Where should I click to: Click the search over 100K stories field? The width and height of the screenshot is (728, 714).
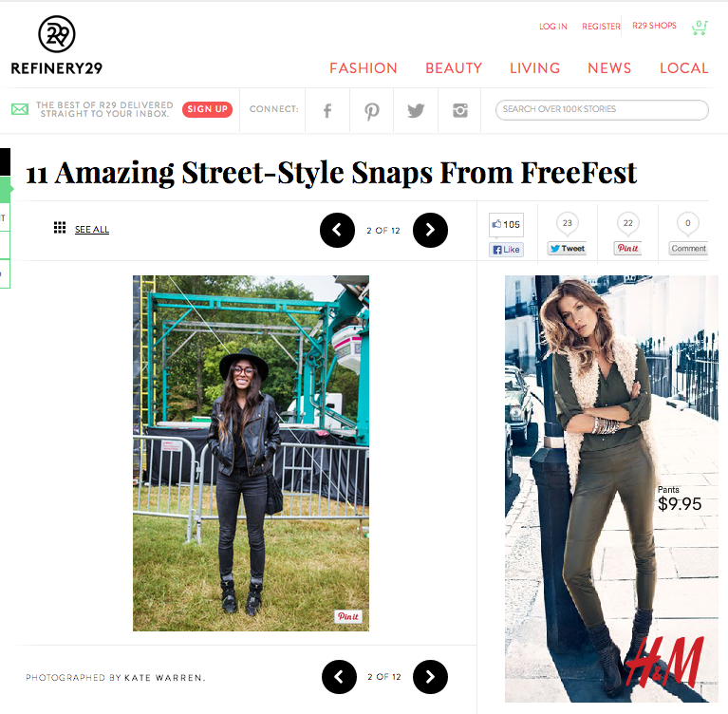point(602,109)
